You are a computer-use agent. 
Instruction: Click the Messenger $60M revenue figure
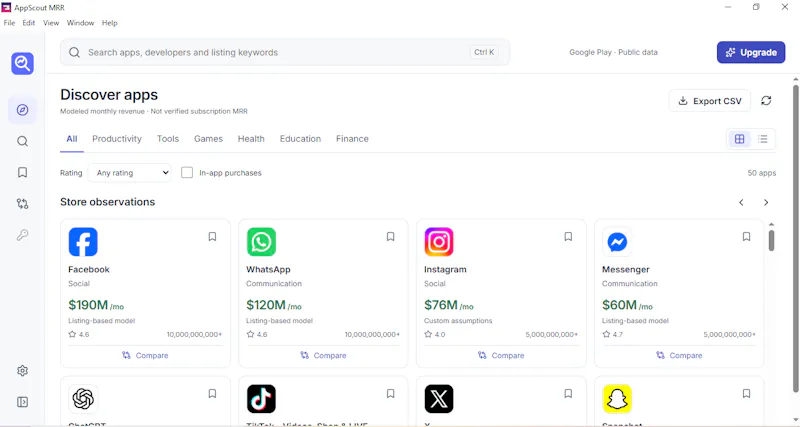point(628,305)
